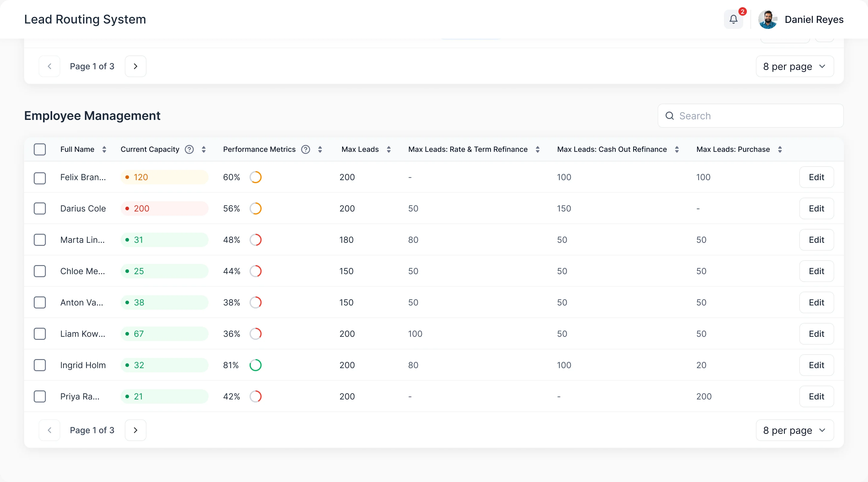Open top 8 per page dropdown
This screenshot has height=482, width=868.
794,66
